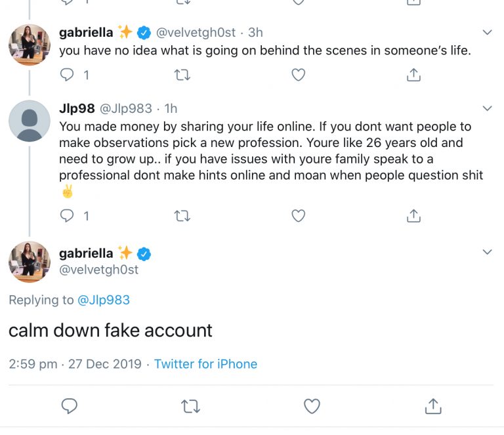Open gabriella's profile photo on main tweet

[x=30, y=262]
